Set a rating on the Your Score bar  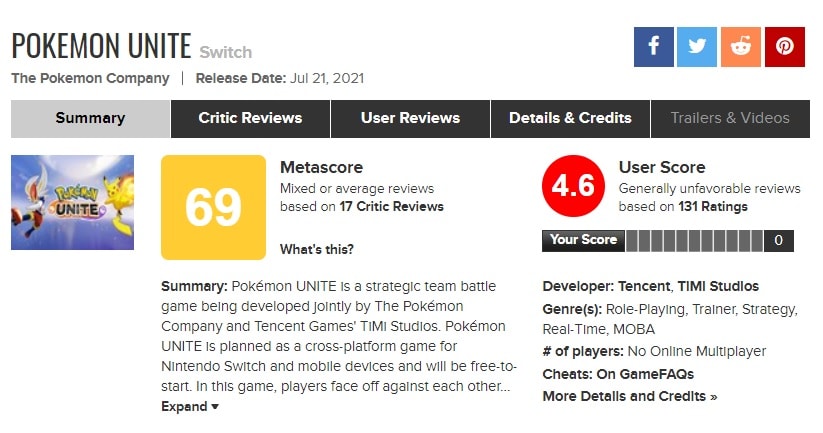click(x=694, y=241)
